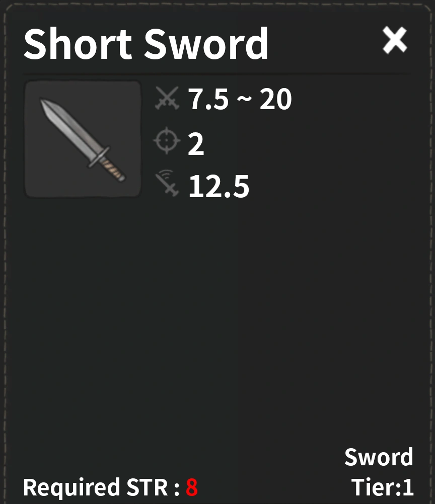Click the sword's wrapped hilt in thumbnail
435x504 pixels.
tap(112, 169)
